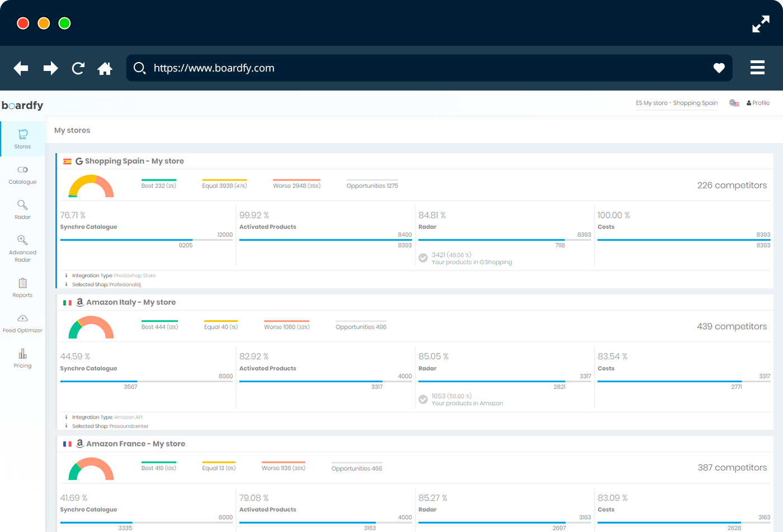The height and width of the screenshot is (532, 783).
Task: Open the Radar section in the sidebar
Action: point(22,210)
